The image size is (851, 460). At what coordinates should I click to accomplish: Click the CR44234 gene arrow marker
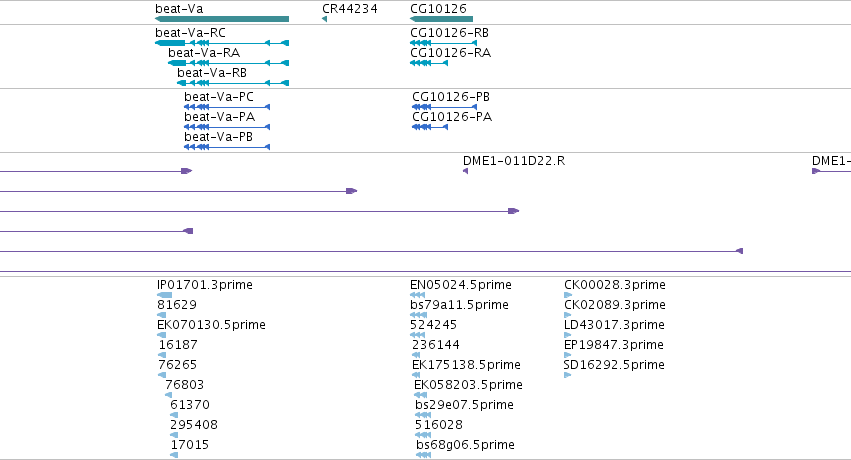pyautogui.click(x=325, y=19)
